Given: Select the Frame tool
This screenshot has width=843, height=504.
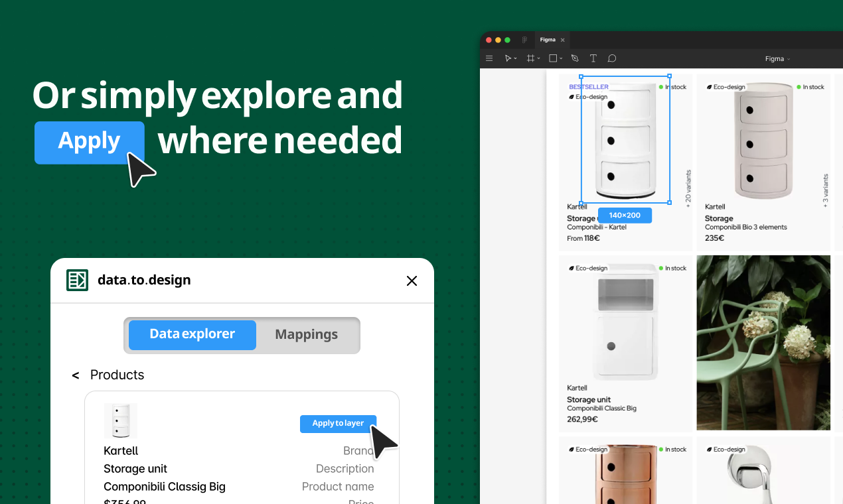Looking at the screenshot, I should [x=530, y=58].
